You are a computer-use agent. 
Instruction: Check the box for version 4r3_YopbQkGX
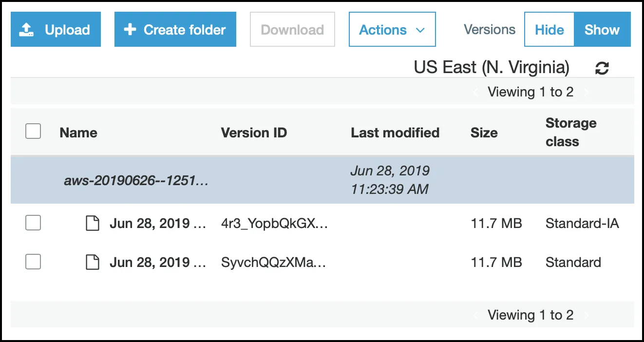tap(33, 223)
